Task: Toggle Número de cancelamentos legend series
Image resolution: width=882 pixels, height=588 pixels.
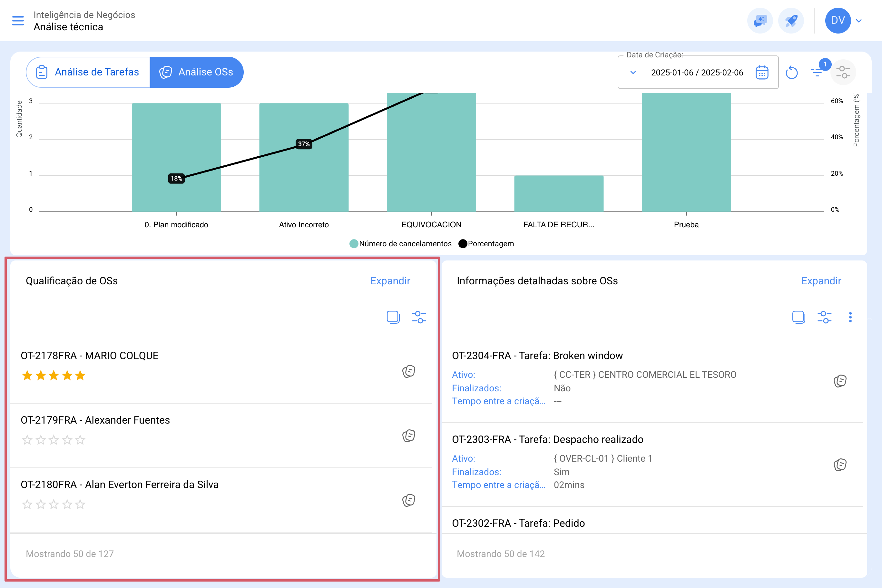Action: coord(400,244)
